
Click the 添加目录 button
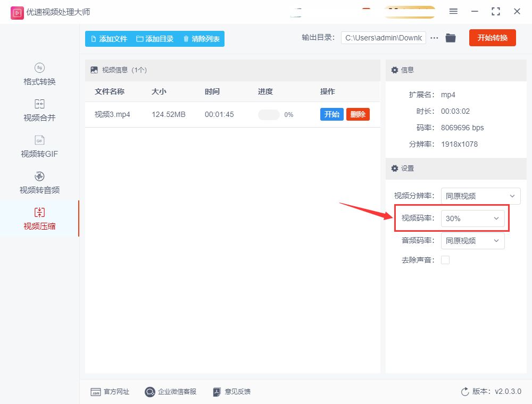tap(155, 39)
